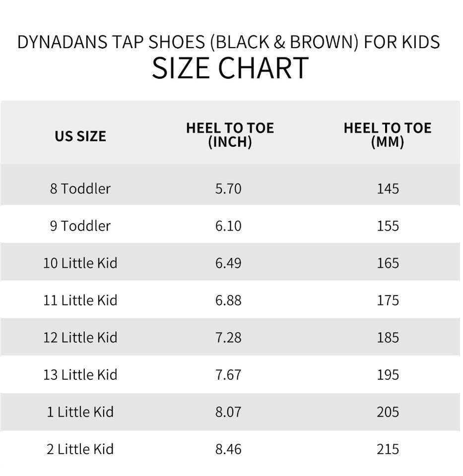The height and width of the screenshot is (476, 463).
Task: Click the 9 Toddler size row label
Action: (x=80, y=226)
